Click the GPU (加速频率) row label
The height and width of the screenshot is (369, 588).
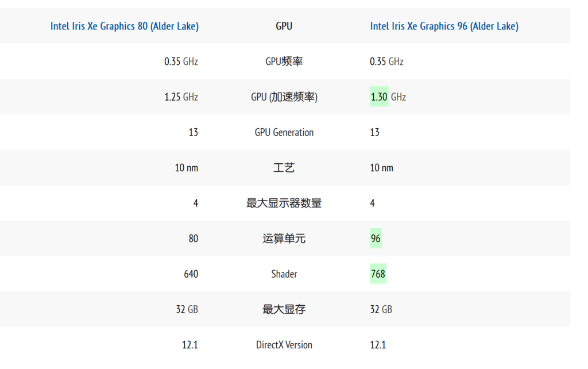[x=284, y=97]
